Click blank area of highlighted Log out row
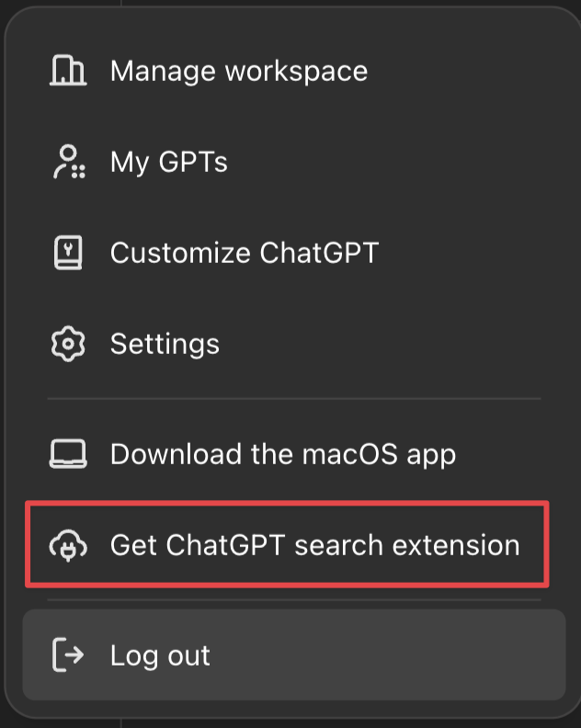This screenshot has width=581, height=728. pos(385,654)
